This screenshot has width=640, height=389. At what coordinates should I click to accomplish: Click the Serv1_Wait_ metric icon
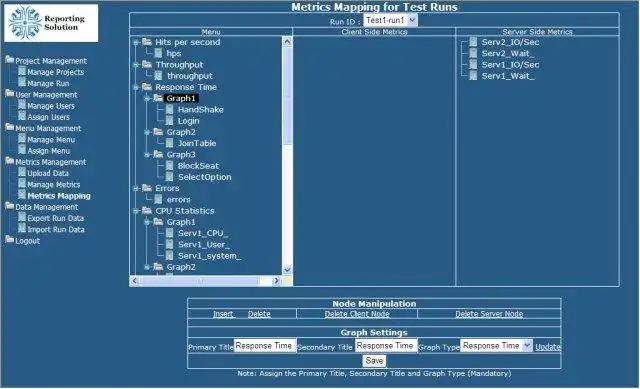[473, 76]
